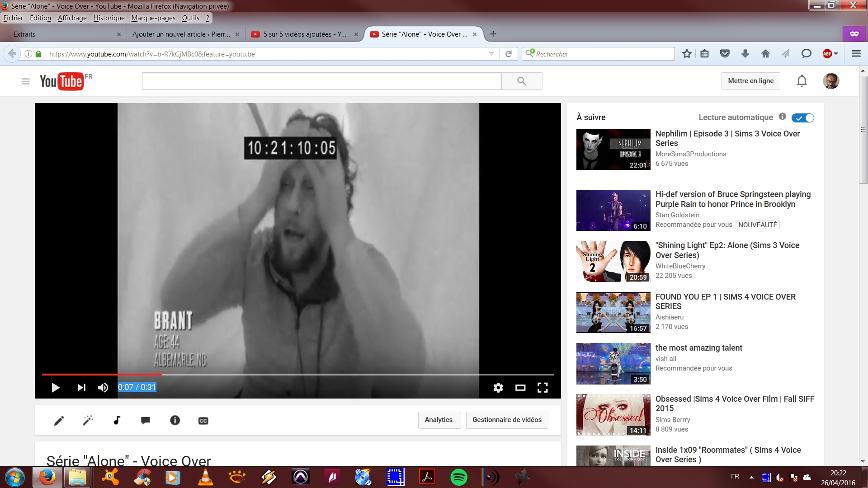Open Adblock Plus dropdown arrow
This screenshot has width=868, height=488.
tap(836, 54)
